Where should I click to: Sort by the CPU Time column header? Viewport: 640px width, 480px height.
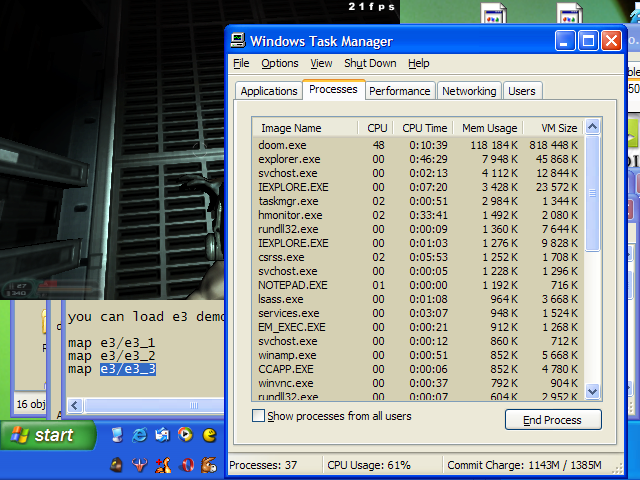point(423,128)
